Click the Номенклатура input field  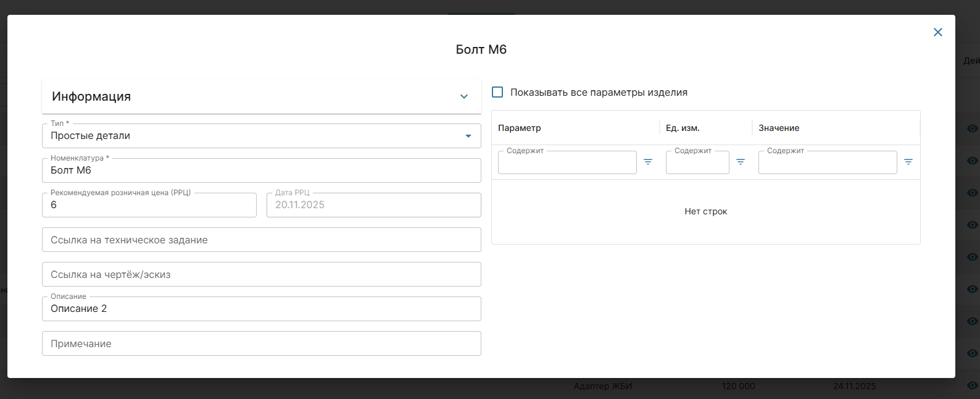pyautogui.click(x=261, y=170)
